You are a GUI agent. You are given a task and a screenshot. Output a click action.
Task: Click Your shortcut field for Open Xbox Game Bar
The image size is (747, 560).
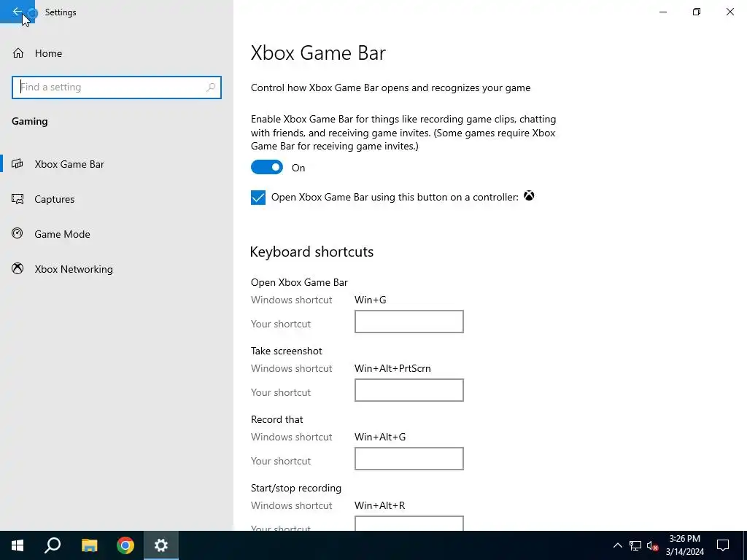(409, 322)
